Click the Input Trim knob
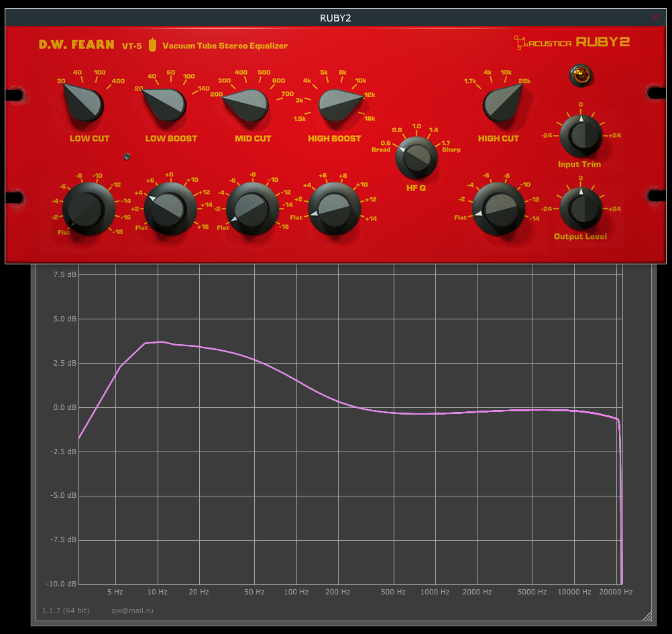The image size is (672, 634). point(581,136)
